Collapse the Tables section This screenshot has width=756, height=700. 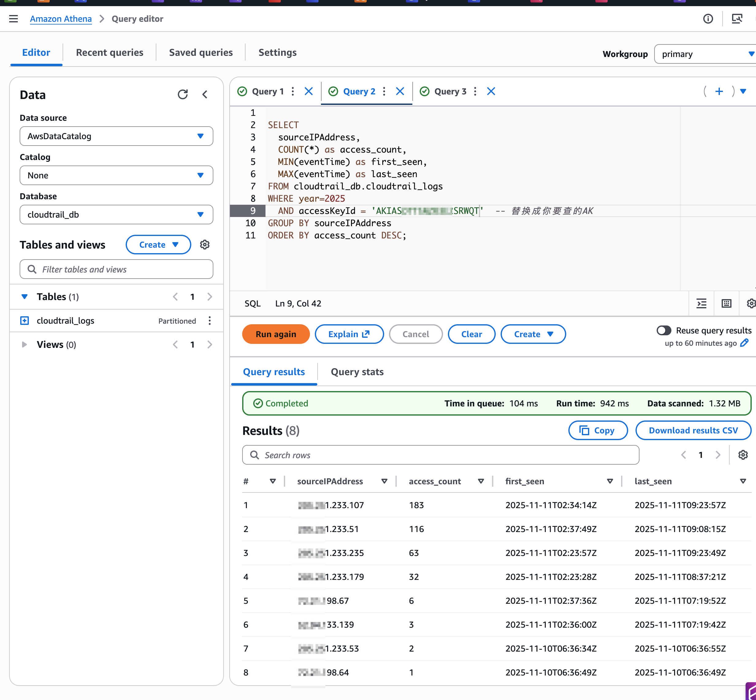pos(24,297)
